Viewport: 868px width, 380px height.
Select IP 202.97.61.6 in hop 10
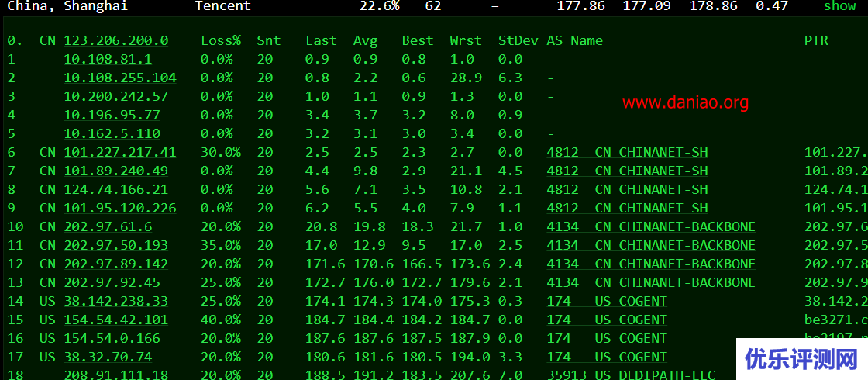point(108,226)
